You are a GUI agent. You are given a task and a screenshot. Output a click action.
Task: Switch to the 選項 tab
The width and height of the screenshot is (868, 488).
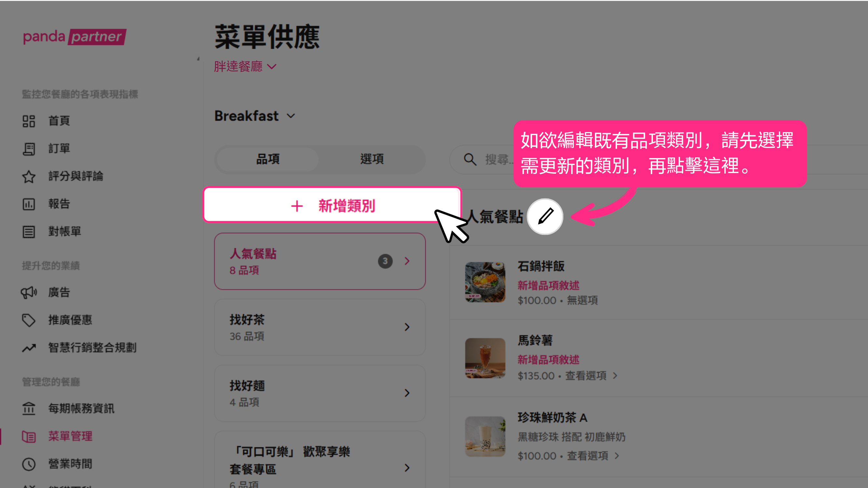372,159
